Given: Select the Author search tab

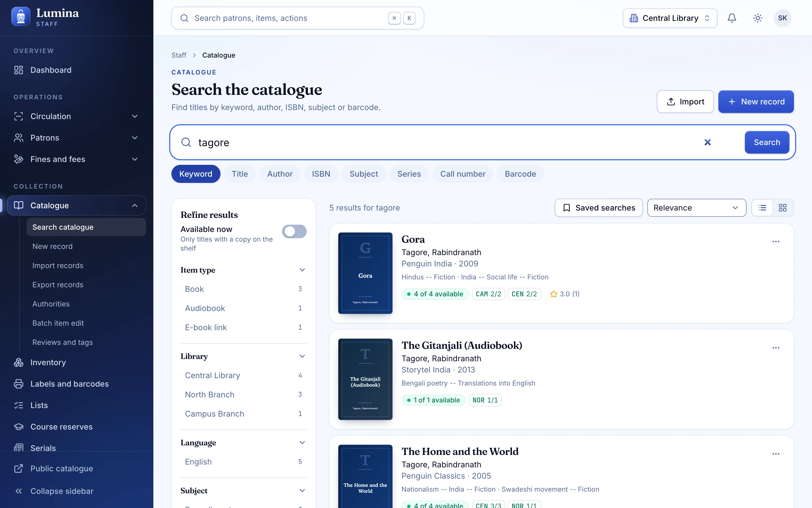Looking at the screenshot, I should (x=280, y=174).
